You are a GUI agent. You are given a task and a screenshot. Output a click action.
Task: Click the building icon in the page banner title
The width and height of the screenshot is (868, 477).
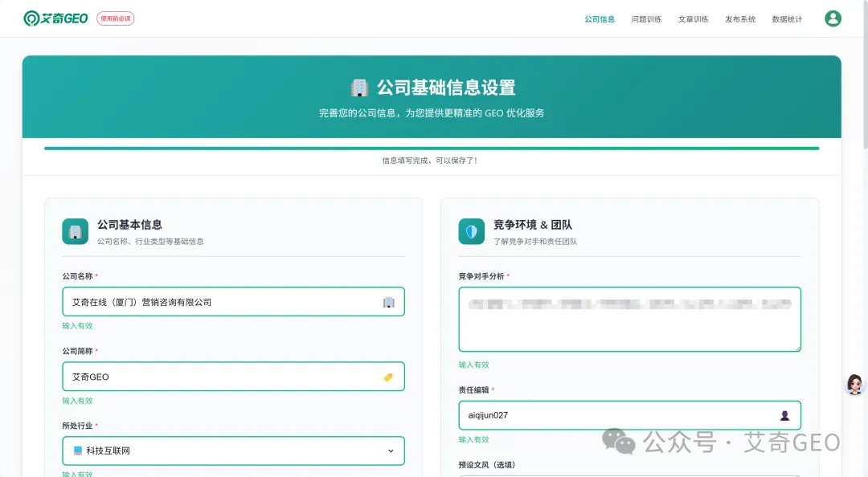coord(359,88)
